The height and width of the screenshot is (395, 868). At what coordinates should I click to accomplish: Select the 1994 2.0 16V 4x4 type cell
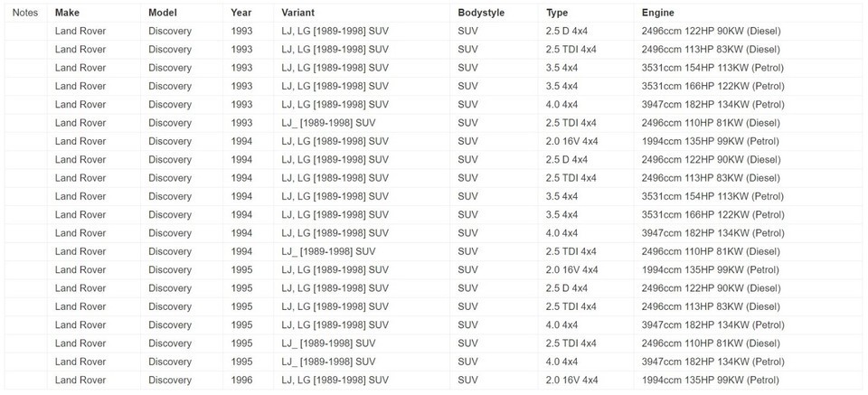coord(571,141)
